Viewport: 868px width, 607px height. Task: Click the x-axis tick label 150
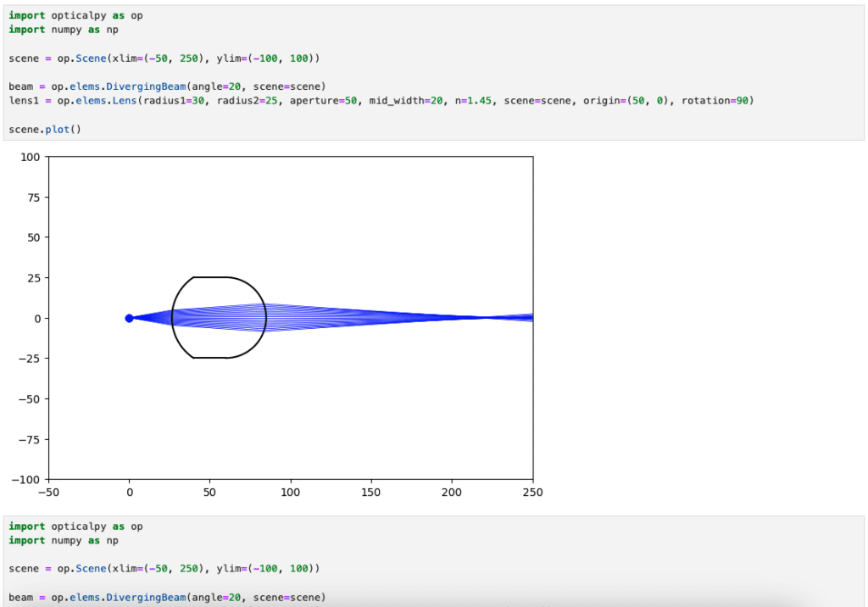371,493
